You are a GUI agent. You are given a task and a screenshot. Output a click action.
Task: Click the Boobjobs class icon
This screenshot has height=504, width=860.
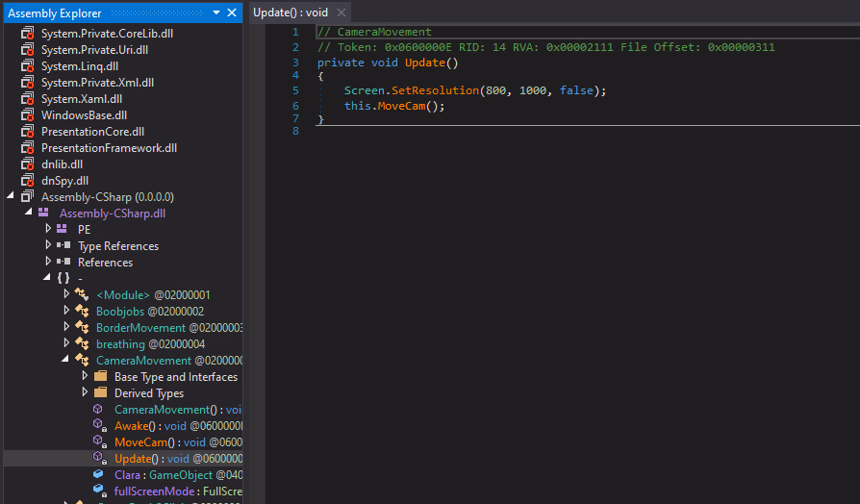[82, 311]
